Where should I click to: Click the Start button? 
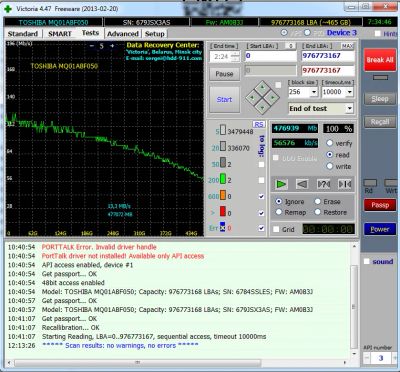[224, 99]
